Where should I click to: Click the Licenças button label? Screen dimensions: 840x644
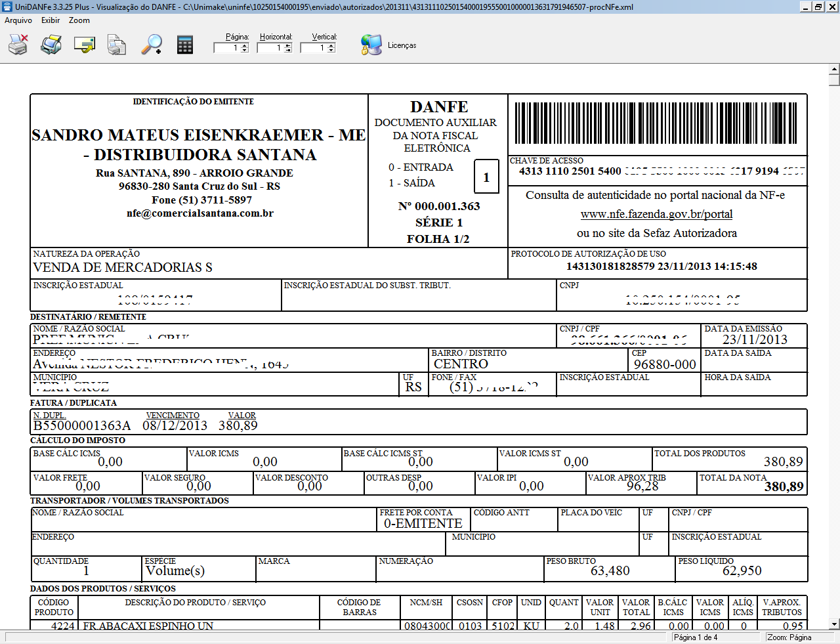click(402, 45)
